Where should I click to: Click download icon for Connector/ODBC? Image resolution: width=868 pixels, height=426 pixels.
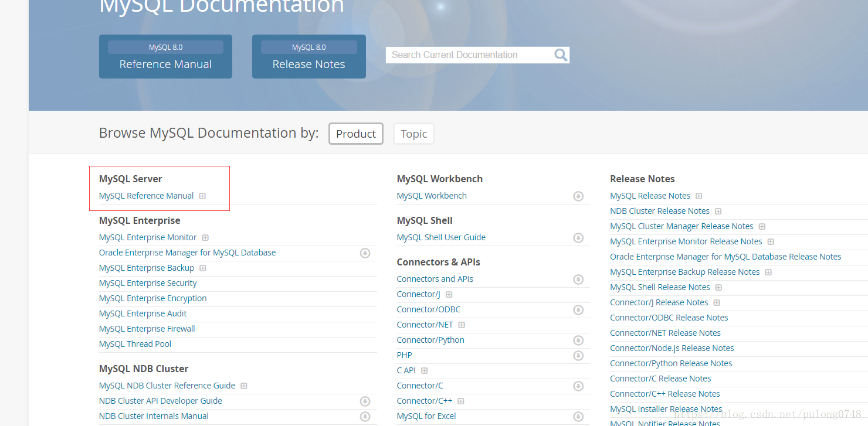click(578, 310)
